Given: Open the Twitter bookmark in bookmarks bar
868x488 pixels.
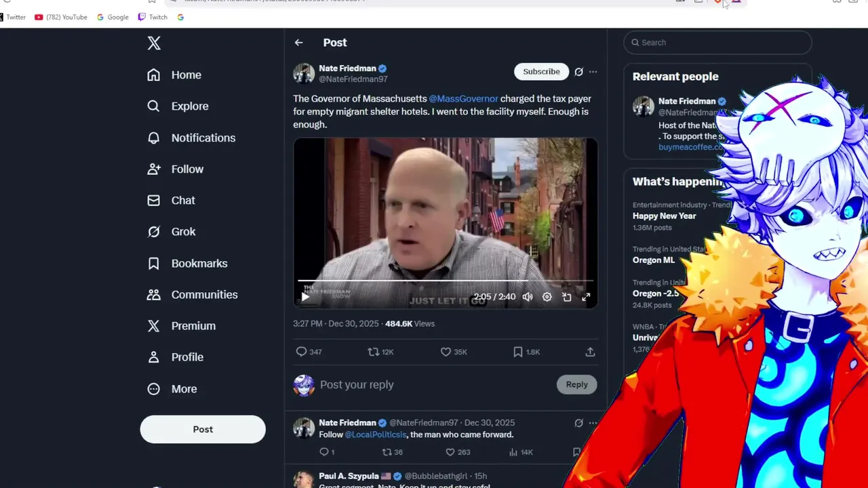Looking at the screenshot, I should click(13, 17).
